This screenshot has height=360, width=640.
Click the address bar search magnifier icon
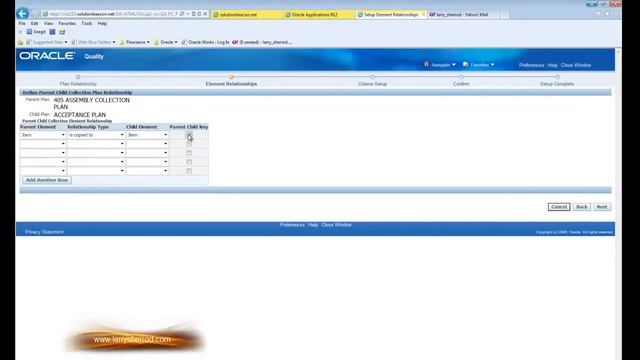coord(182,14)
